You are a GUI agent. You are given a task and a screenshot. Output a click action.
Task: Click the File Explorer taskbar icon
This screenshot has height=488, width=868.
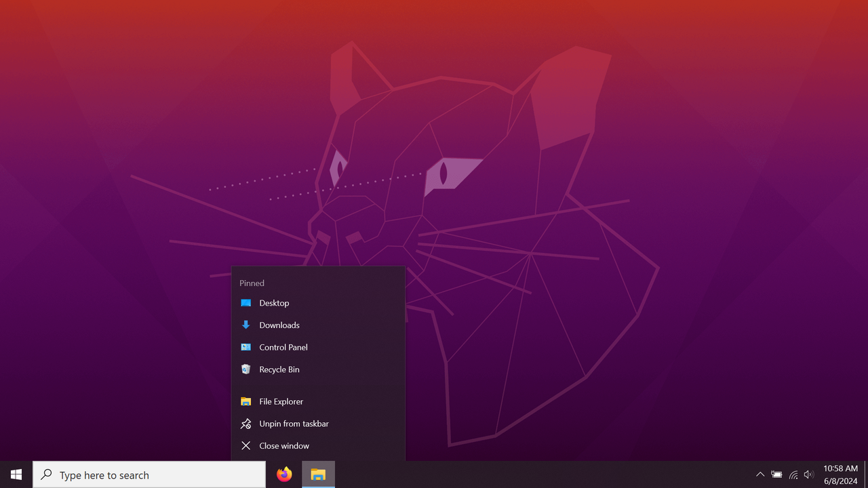[318, 474]
